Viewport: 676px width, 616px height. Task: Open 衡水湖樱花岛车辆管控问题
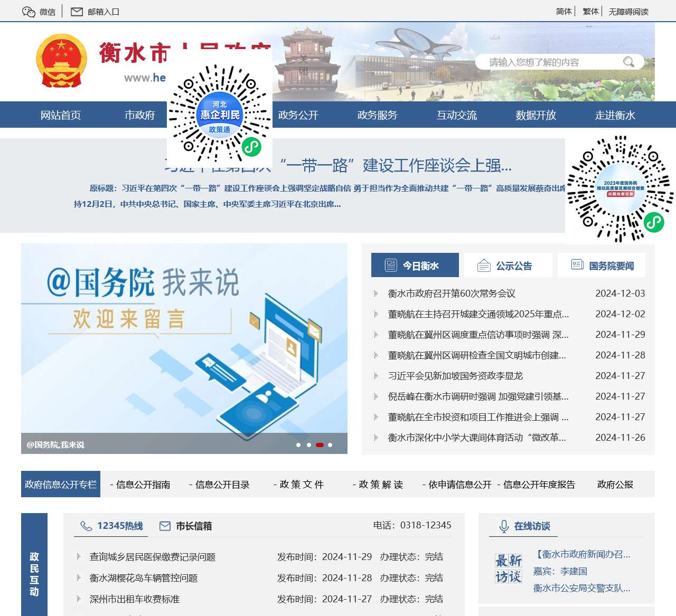tap(144, 578)
